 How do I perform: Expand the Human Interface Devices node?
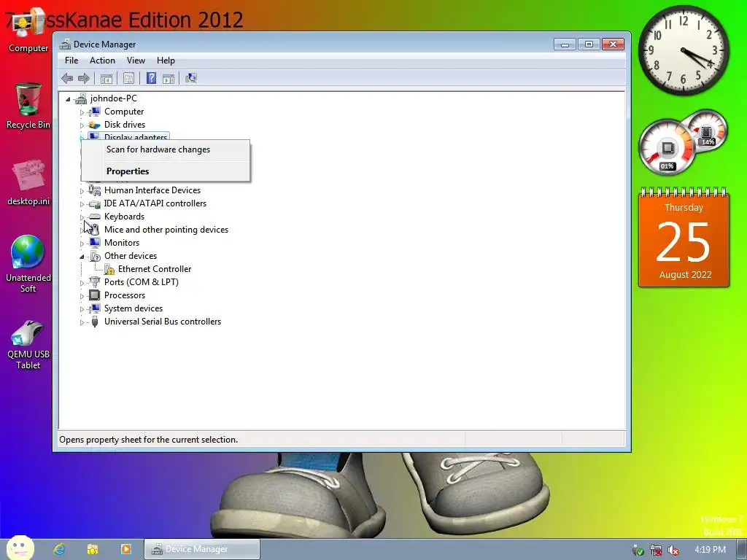(x=82, y=191)
